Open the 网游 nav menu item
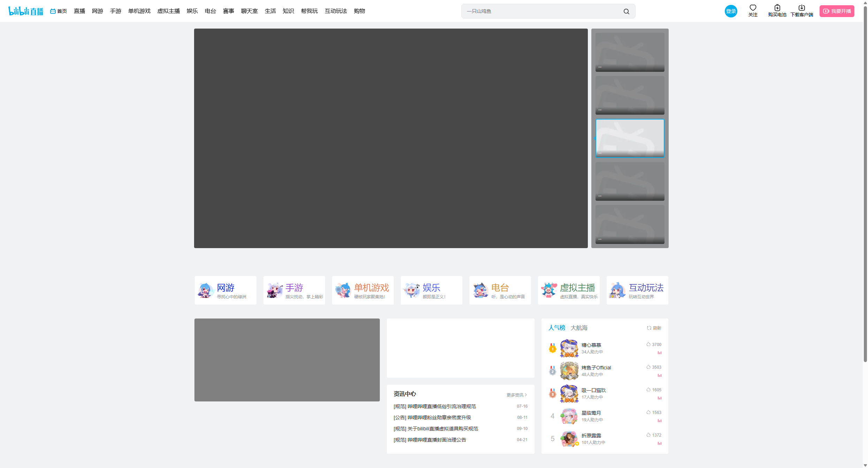This screenshot has height=468, width=868. click(x=98, y=11)
